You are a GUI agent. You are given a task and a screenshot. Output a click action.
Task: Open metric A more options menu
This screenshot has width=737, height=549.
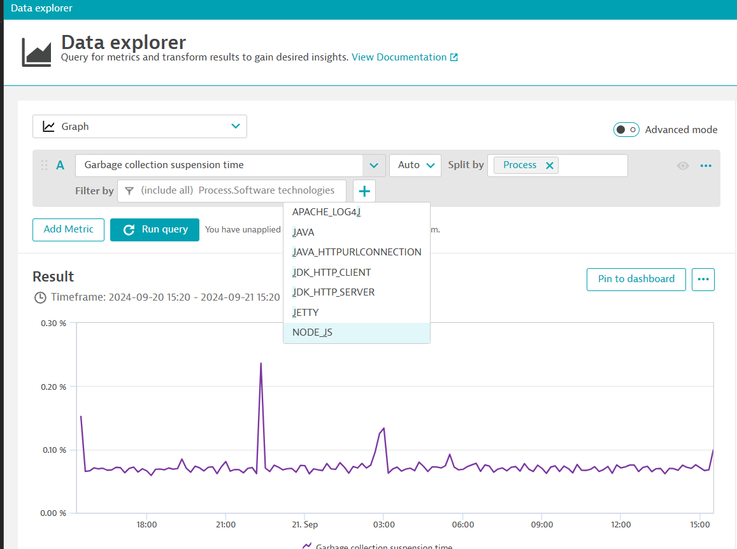pyautogui.click(x=706, y=166)
